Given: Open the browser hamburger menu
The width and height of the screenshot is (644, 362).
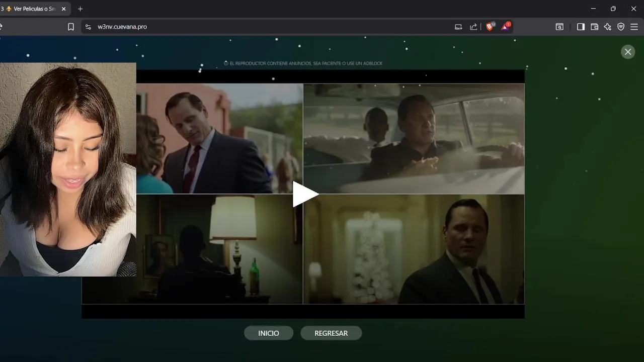Looking at the screenshot, I should [x=634, y=27].
